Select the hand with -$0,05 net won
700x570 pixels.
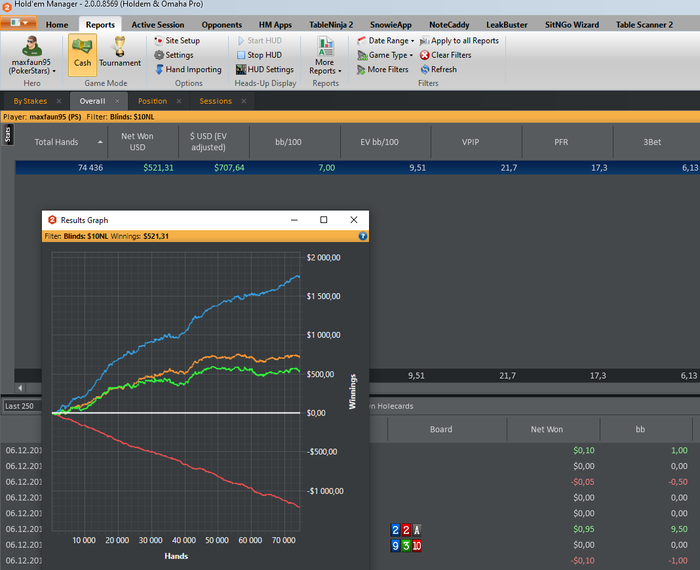click(x=583, y=482)
